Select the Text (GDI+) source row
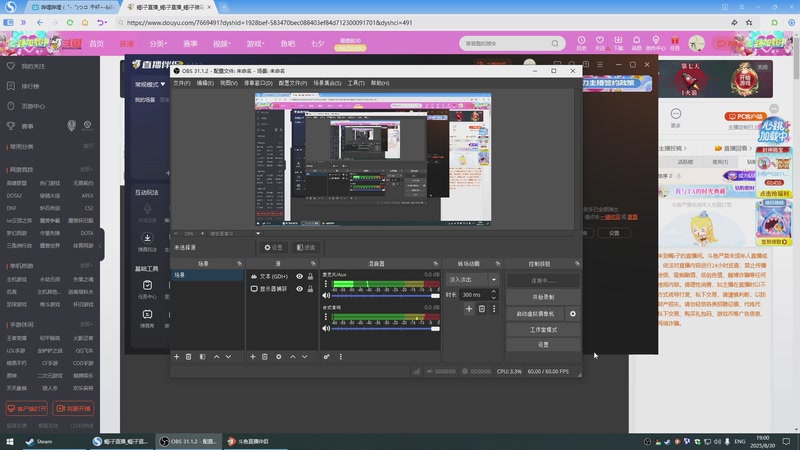Screen dimensions: 800x450 tap(282, 277)
